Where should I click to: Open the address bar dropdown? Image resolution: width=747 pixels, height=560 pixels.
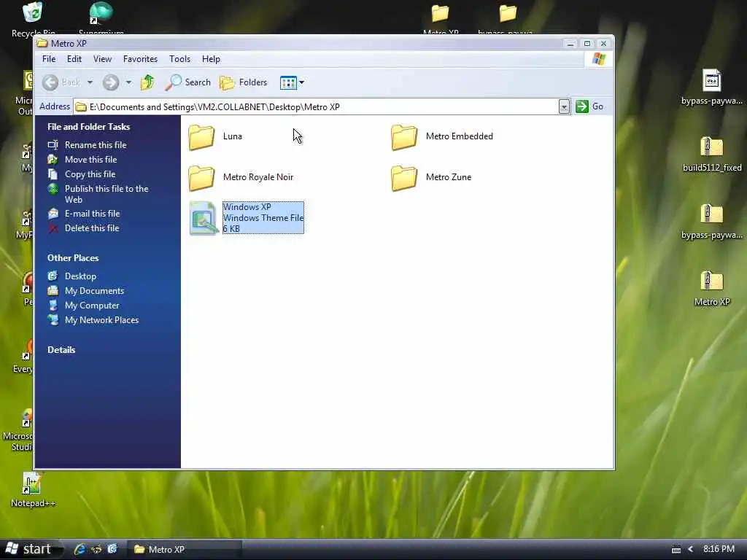(x=564, y=106)
